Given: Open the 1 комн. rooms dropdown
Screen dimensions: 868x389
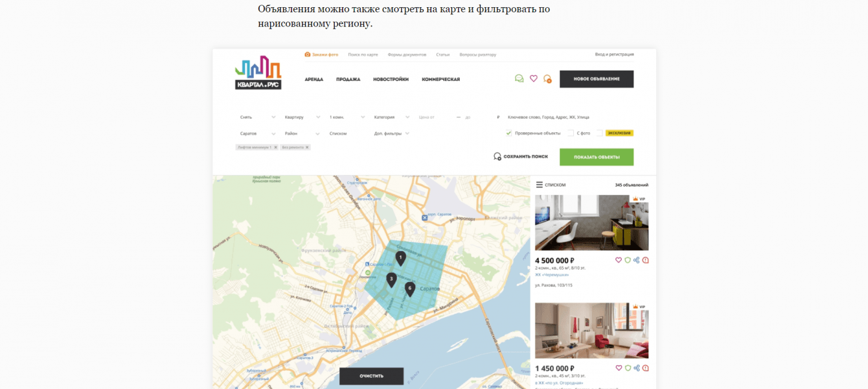Looking at the screenshot, I should point(347,117).
